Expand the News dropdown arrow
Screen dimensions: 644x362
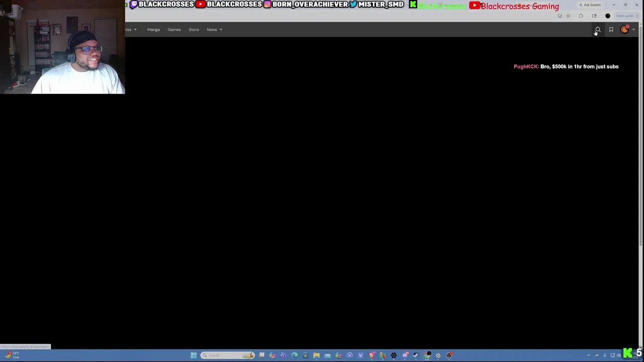coord(220,30)
